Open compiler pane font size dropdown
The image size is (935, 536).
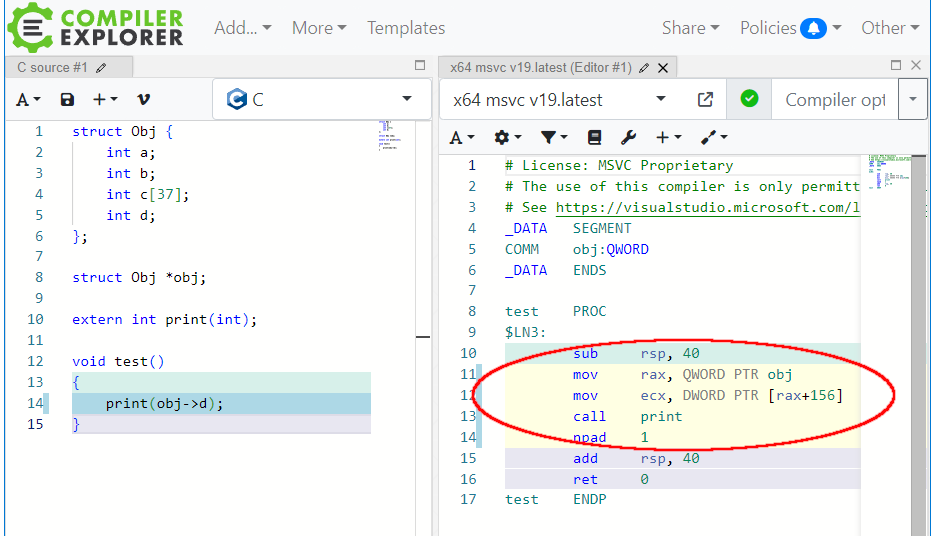click(x=462, y=138)
